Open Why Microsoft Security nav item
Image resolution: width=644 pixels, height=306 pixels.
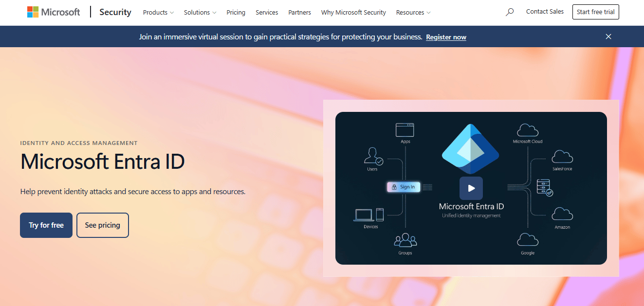353,12
